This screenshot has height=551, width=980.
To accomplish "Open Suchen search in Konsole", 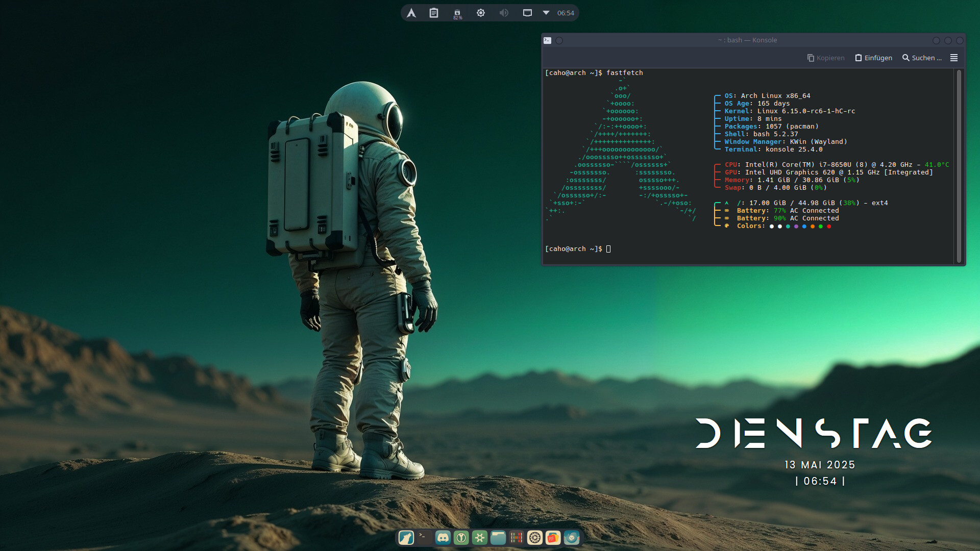I will pos(922,58).
